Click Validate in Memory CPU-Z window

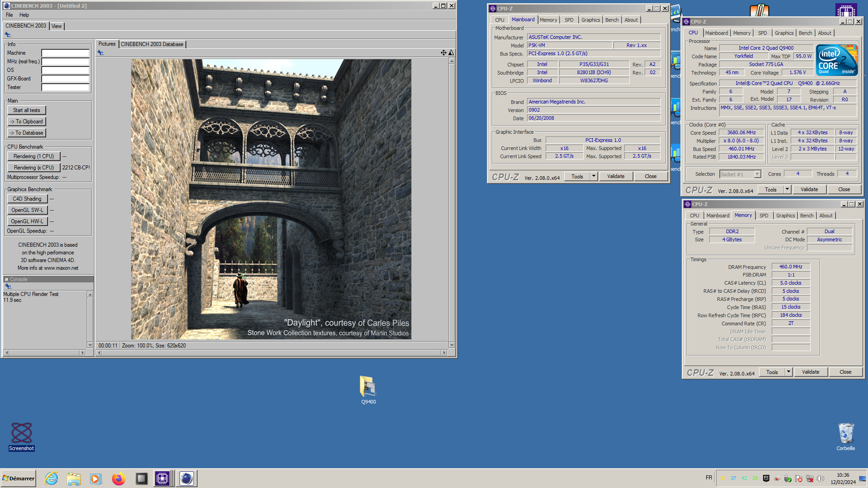pyautogui.click(x=811, y=372)
